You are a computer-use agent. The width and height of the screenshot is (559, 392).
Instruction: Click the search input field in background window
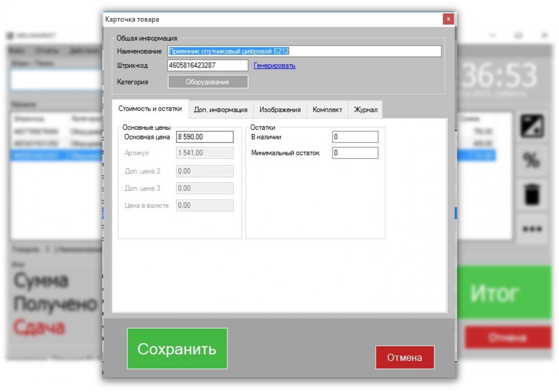(x=57, y=79)
